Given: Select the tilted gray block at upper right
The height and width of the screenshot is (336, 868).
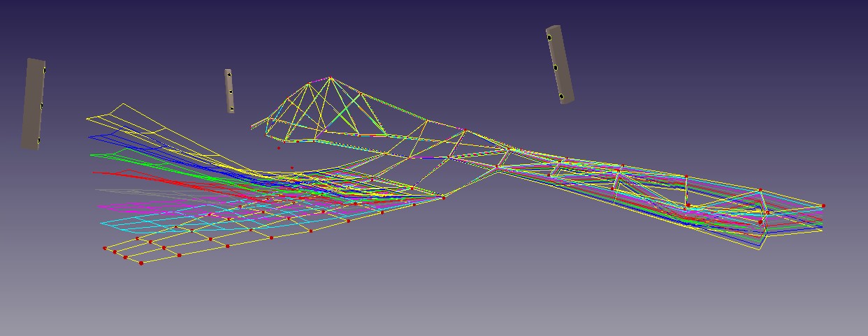Looking at the screenshot, I should coord(560,64).
